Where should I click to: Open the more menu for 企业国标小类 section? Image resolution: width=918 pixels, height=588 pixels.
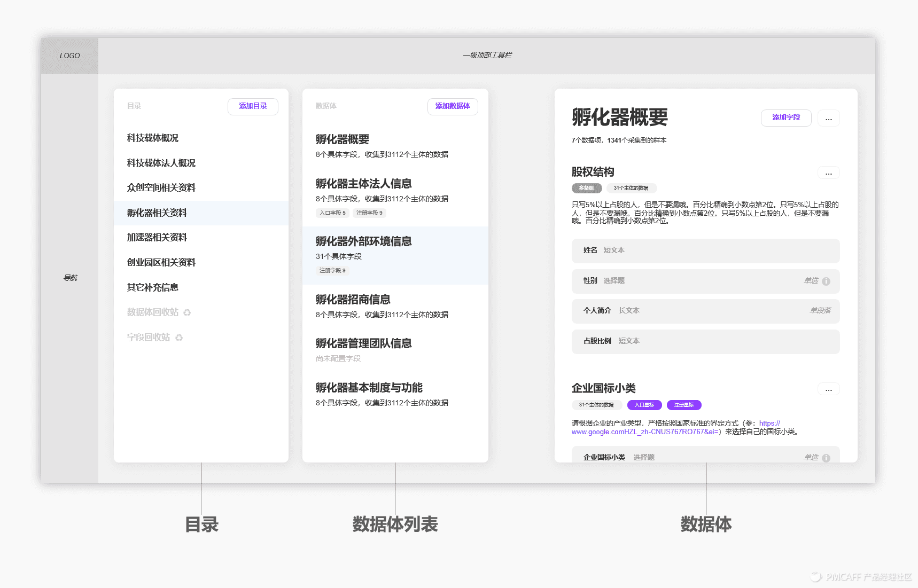pos(828,389)
